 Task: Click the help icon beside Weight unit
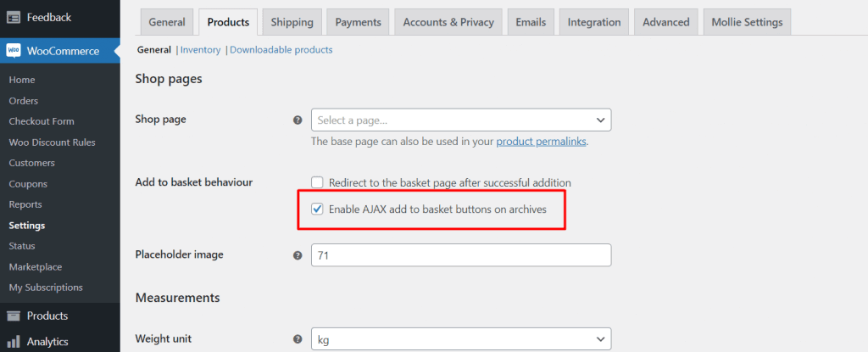click(x=298, y=338)
